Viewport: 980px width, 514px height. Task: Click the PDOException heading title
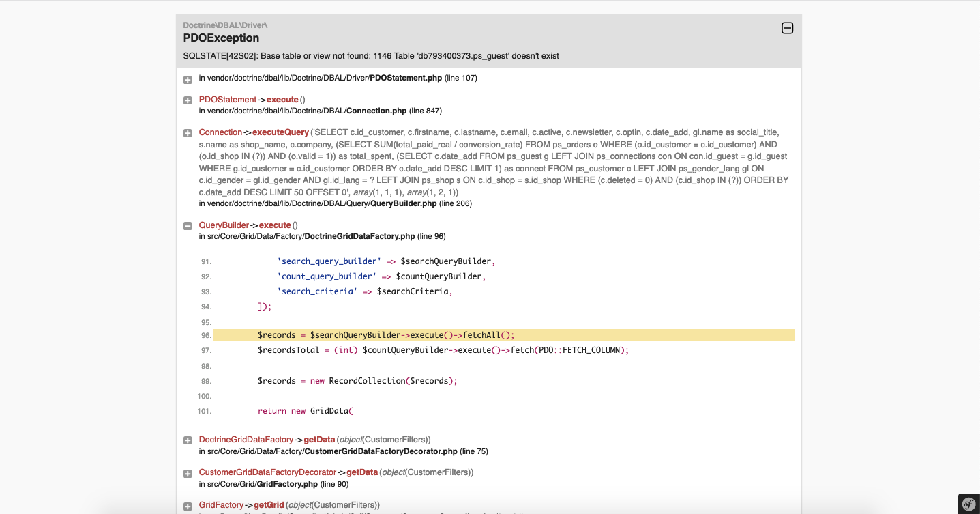tap(221, 38)
